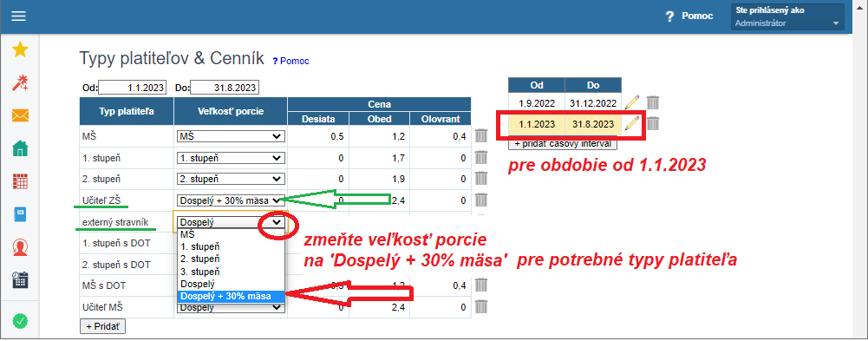The width and height of the screenshot is (868, 341).
Task: Edit the 1.1.2023 interval with pencil
Action: click(x=632, y=123)
